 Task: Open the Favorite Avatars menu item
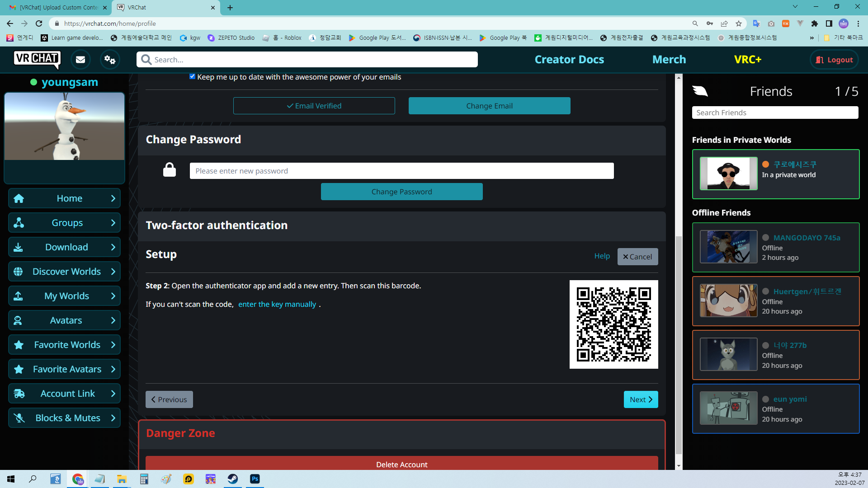point(64,369)
